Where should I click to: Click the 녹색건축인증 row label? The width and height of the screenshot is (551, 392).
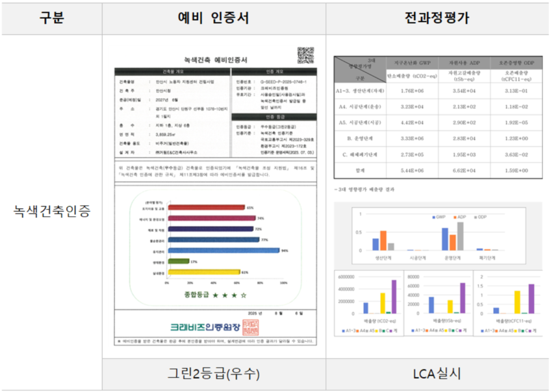click(51, 210)
